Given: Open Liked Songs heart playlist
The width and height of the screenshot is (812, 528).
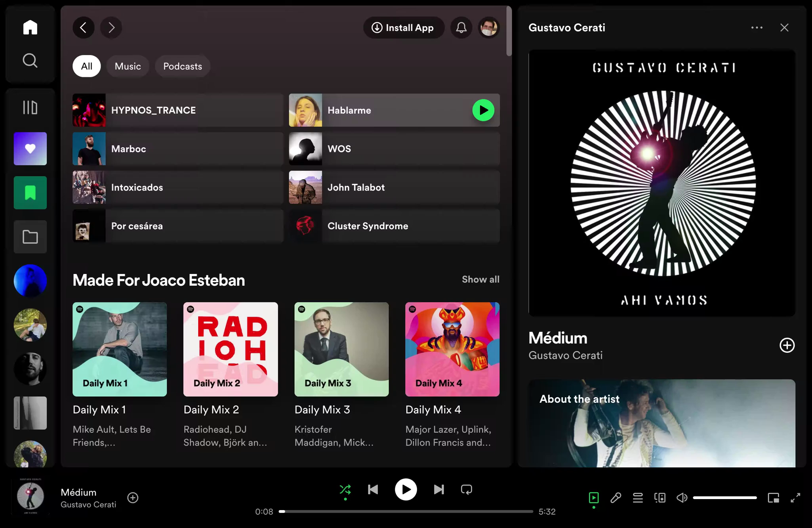Looking at the screenshot, I should [30, 149].
